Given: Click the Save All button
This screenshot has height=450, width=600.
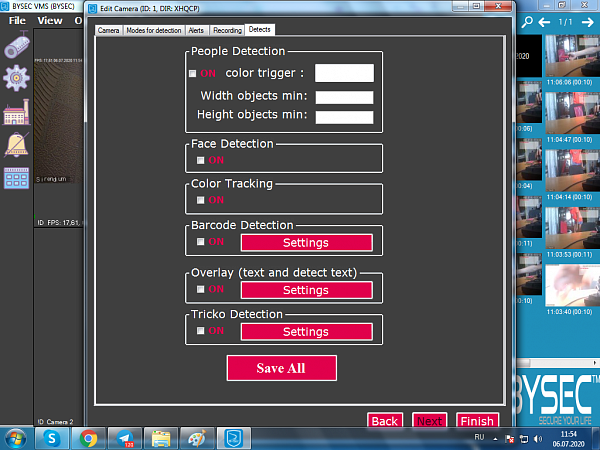Looking at the screenshot, I should click(x=281, y=368).
